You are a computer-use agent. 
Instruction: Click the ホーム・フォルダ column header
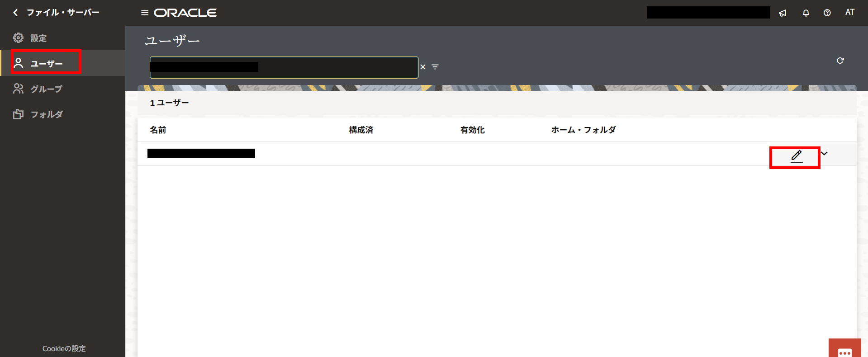coord(583,130)
